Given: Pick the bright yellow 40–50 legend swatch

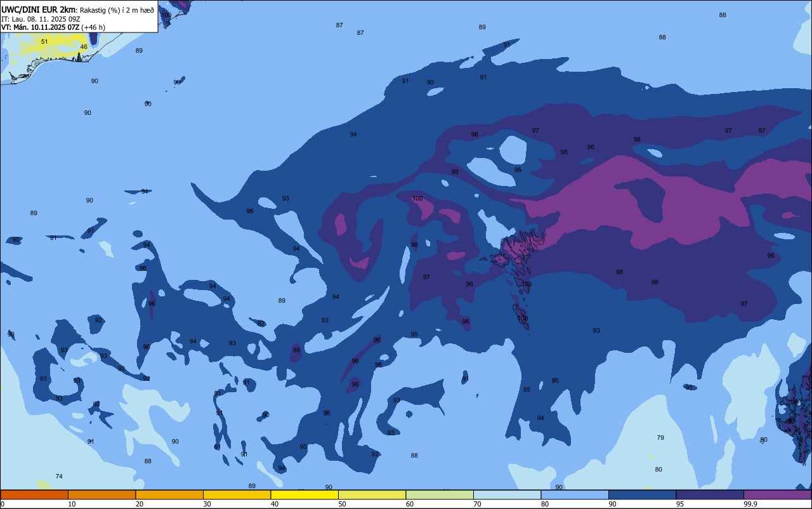Looking at the screenshot, I should point(304,494).
